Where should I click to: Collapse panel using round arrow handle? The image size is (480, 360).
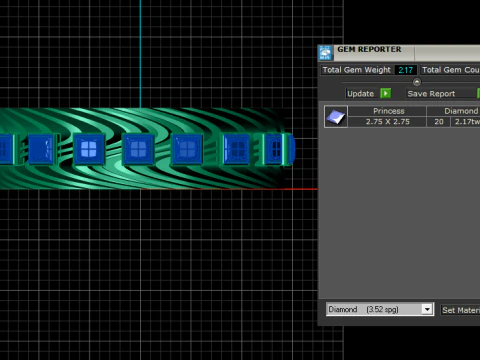tap(417, 82)
